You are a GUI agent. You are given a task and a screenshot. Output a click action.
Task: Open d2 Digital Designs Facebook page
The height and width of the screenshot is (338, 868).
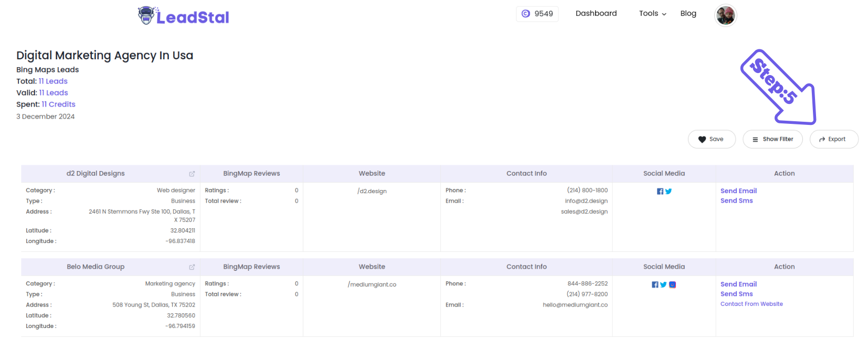pyautogui.click(x=660, y=192)
